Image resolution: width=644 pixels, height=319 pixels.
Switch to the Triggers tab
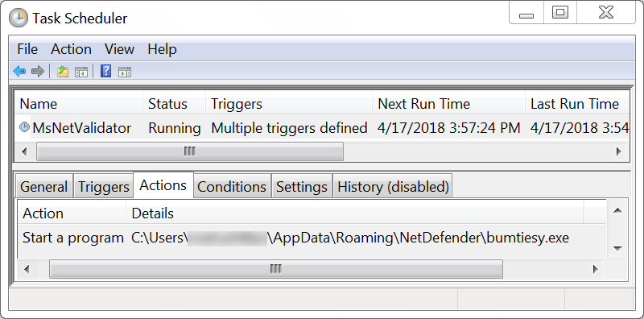click(104, 187)
